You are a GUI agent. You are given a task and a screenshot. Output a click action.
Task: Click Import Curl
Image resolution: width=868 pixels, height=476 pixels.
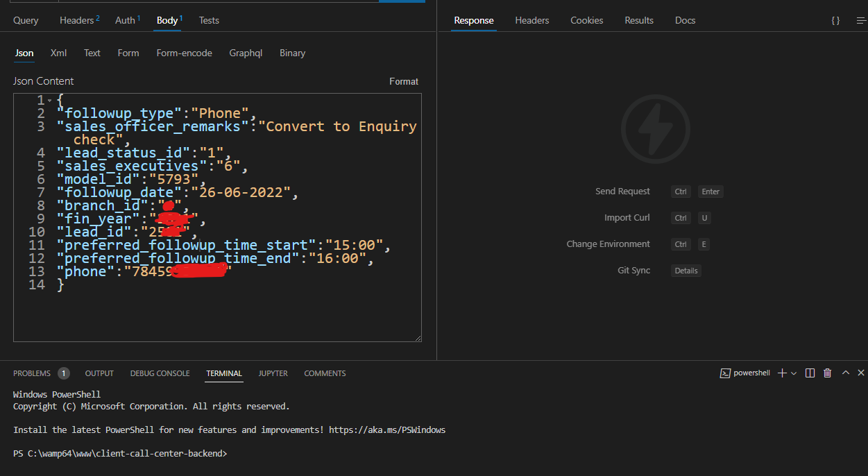627,217
